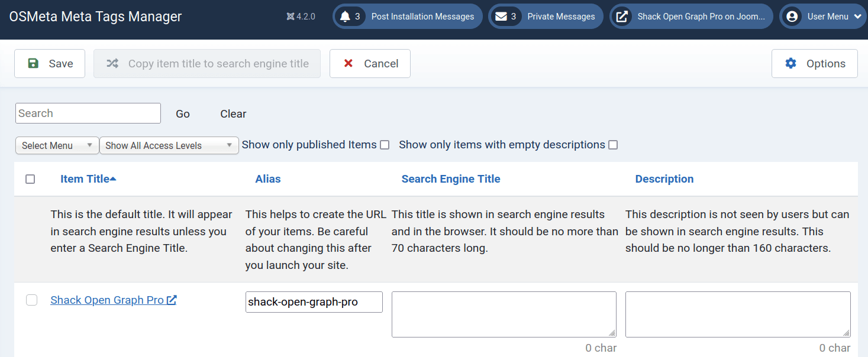Open Shack Open Graph Pro site preview link
This screenshot has height=357, width=868.
[x=692, y=17]
